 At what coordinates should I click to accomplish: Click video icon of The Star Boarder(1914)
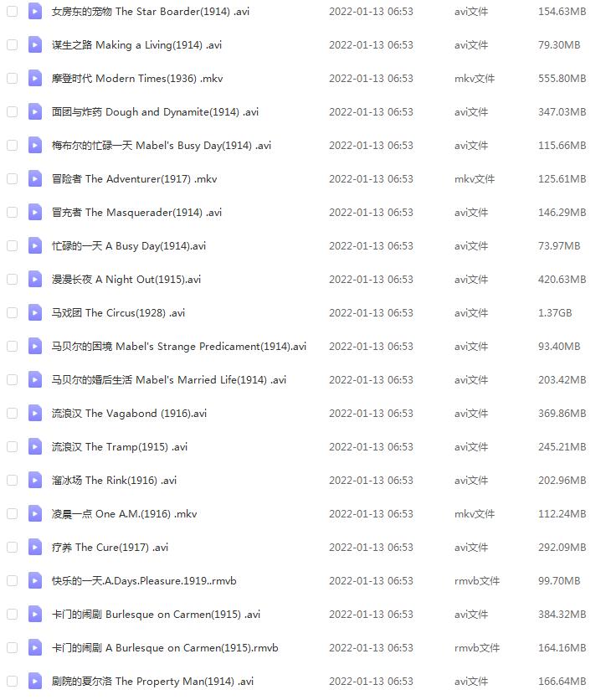tap(35, 12)
